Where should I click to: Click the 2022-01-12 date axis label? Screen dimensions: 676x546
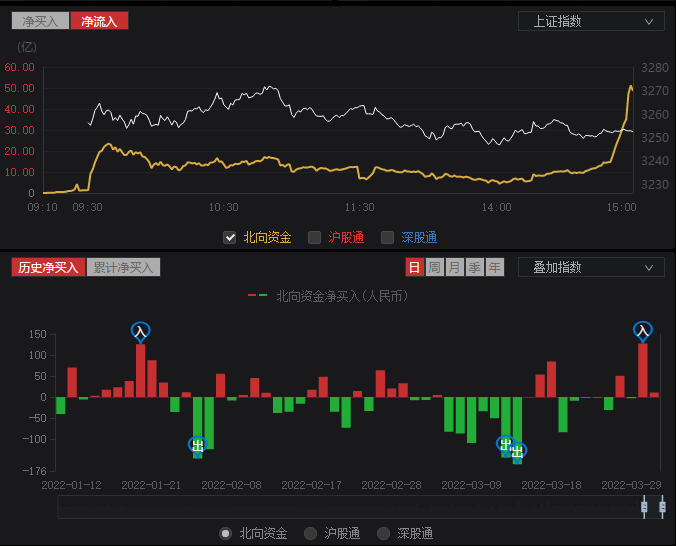[72, 485]
